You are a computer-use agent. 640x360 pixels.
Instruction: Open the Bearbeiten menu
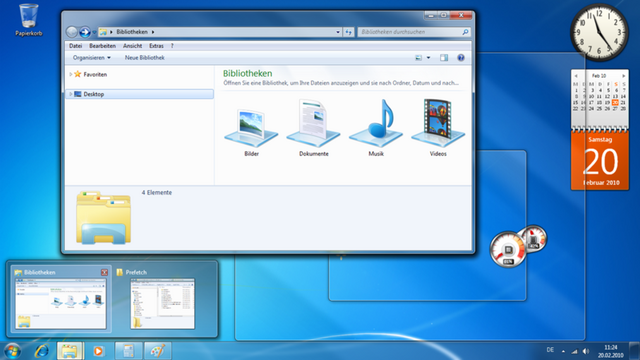tap(102, 46)
